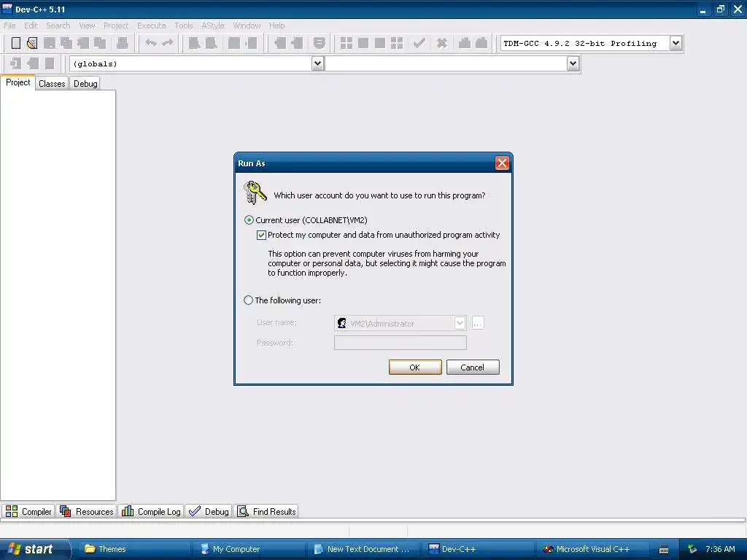Viewport: 747px width, 560px height.
Task: Open the Search menu
Action: [58, 26]
